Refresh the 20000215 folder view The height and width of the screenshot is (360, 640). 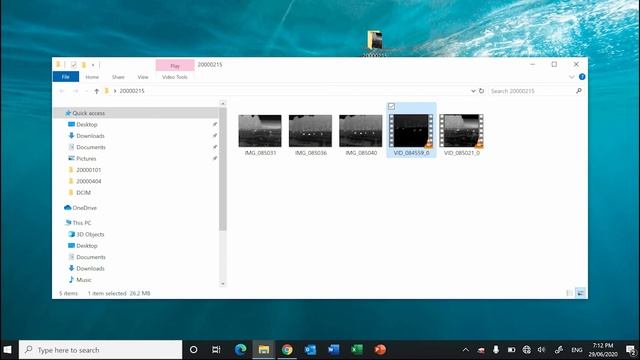[481, 91]
